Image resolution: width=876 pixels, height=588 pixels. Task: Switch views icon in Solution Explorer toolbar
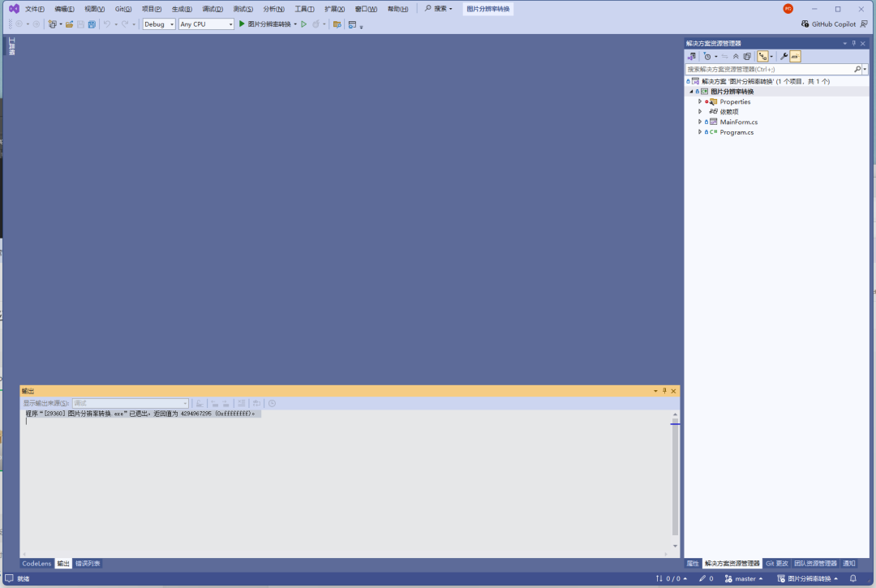(692, 57)
